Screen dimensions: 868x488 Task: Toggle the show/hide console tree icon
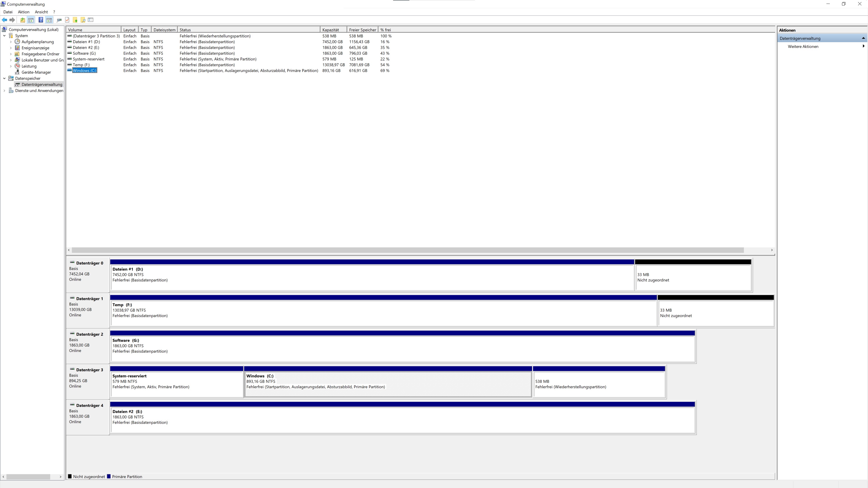(31, 20)
